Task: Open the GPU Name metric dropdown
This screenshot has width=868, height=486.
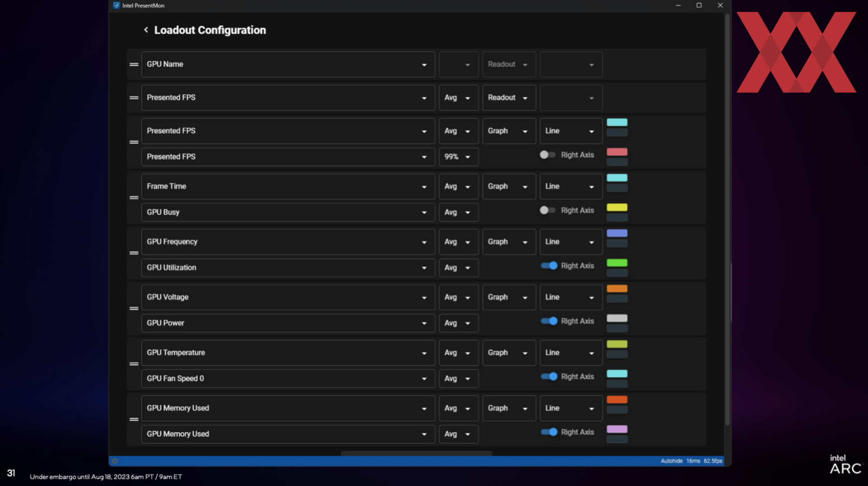Action: click(288, 65)
